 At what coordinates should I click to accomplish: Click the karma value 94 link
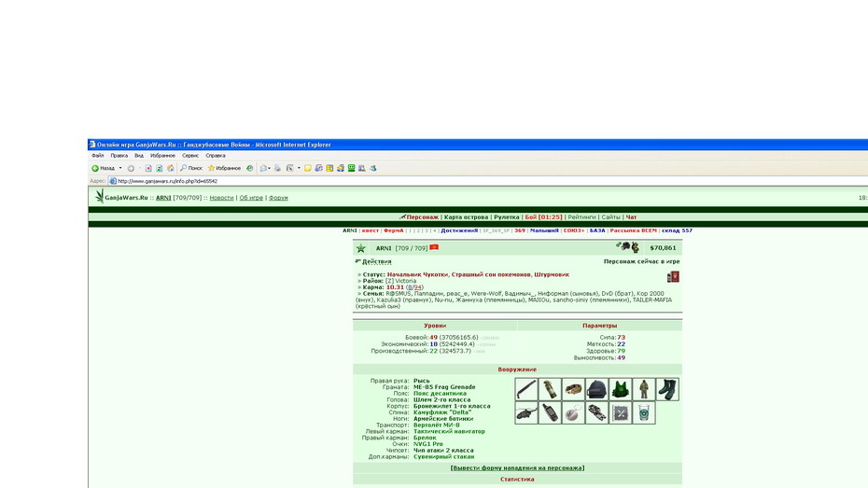418,287
